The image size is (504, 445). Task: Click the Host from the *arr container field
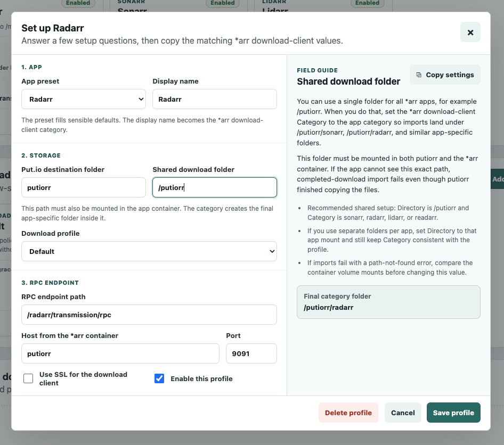[120, 353]
